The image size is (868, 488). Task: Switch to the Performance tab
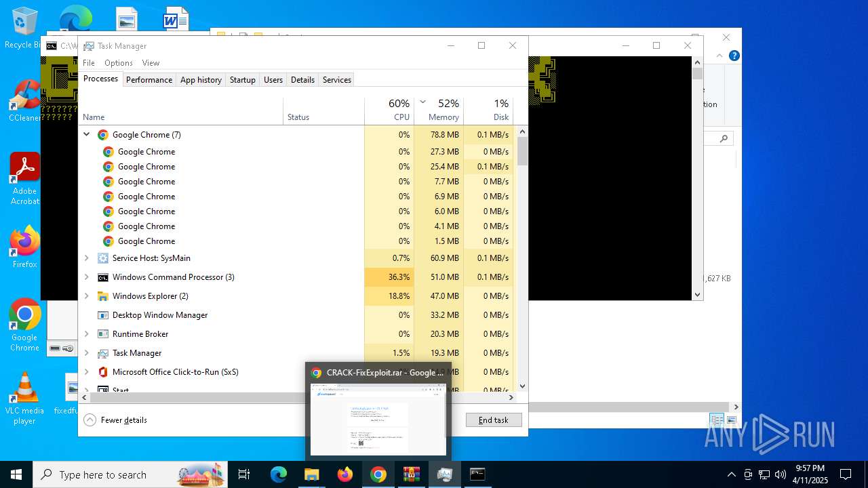pyautogui.click(x=149, y=80)
